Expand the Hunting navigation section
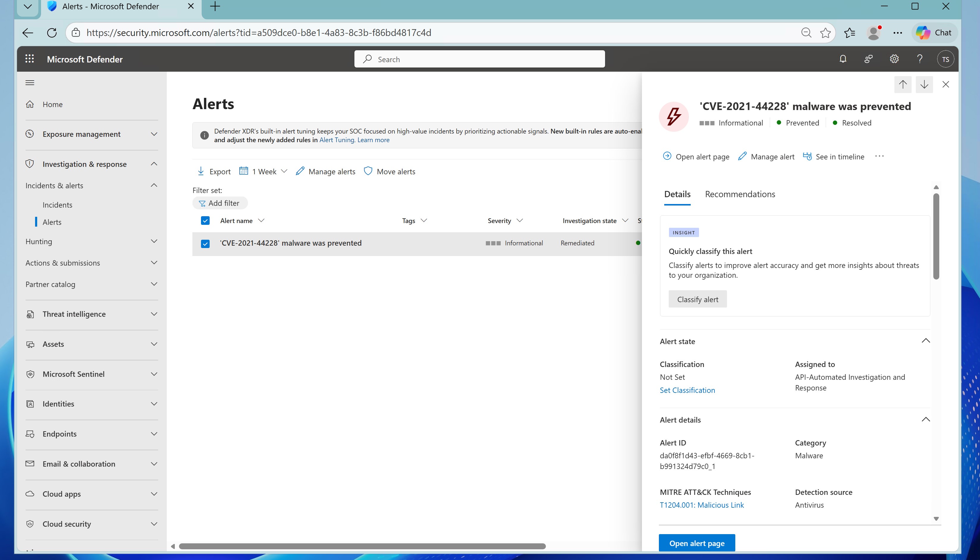 coord(92,241)
